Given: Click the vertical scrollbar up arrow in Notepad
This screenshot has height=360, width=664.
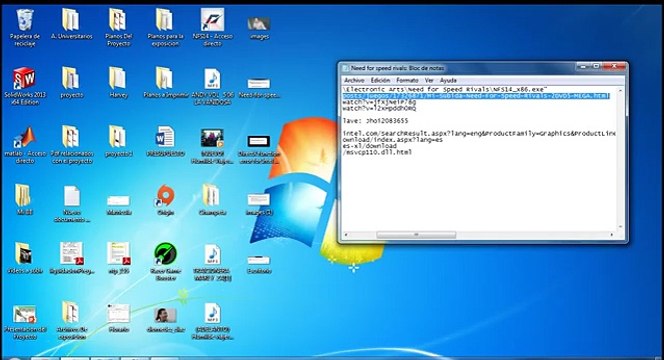Looking at the screenshot, I should pyautogui.click(x=621, y=90).
